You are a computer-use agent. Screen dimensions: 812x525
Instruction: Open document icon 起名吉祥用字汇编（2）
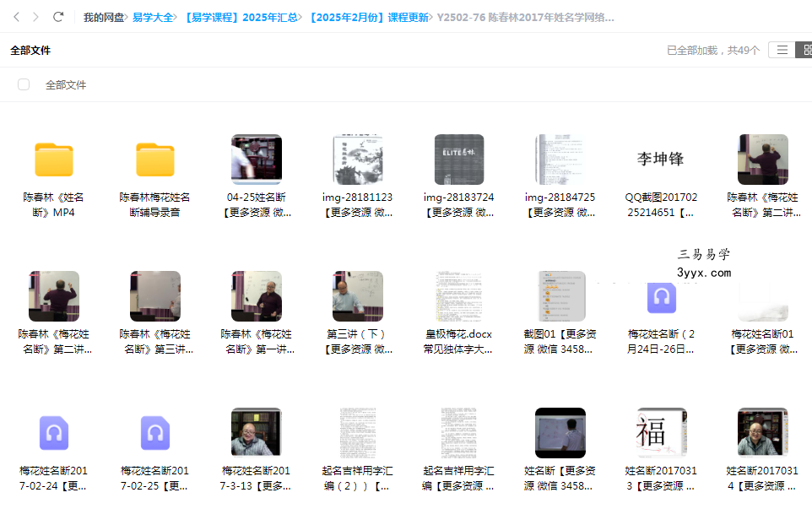(358, 433)
